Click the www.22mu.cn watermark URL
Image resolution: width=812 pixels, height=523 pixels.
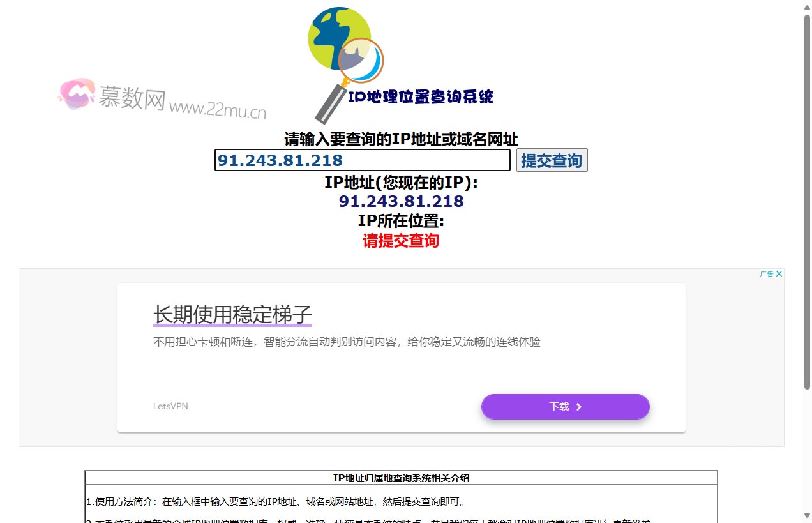tap(218, 109)
